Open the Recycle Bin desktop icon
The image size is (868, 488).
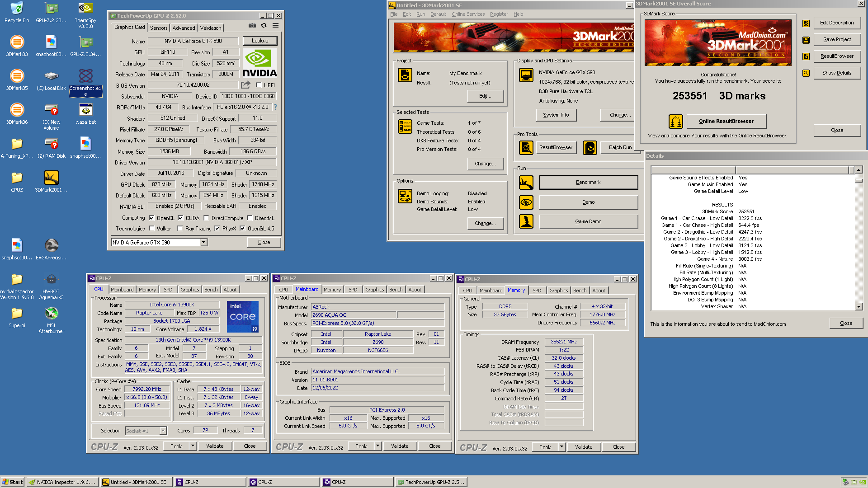(17, 12)
